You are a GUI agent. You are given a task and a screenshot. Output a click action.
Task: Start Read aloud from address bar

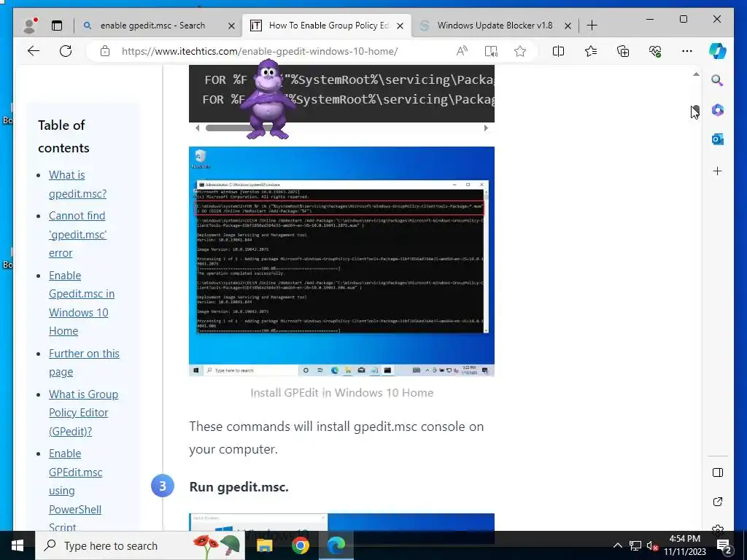(462, 51)
